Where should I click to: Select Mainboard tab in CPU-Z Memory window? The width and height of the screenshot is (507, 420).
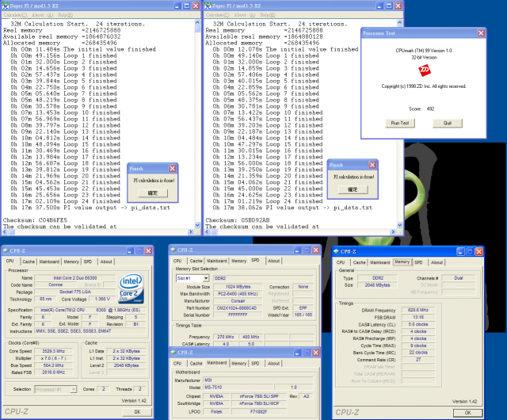(x=379, y=262)
